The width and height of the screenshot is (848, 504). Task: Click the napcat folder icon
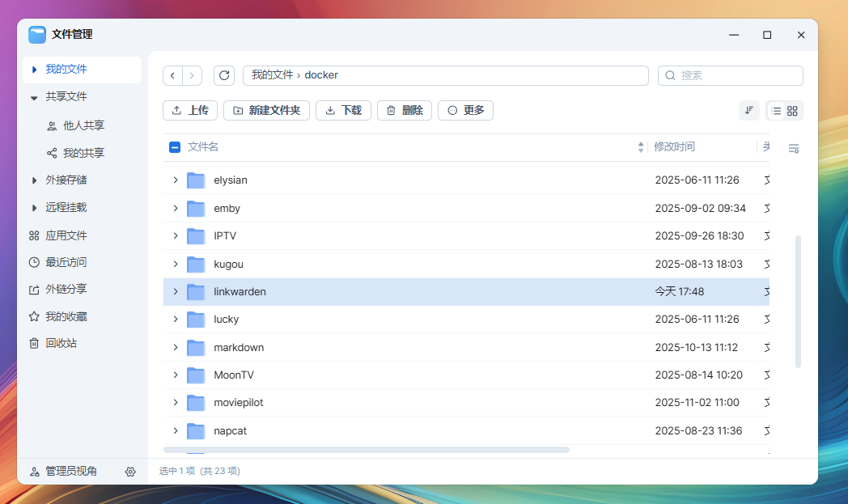tap(196, 430)
